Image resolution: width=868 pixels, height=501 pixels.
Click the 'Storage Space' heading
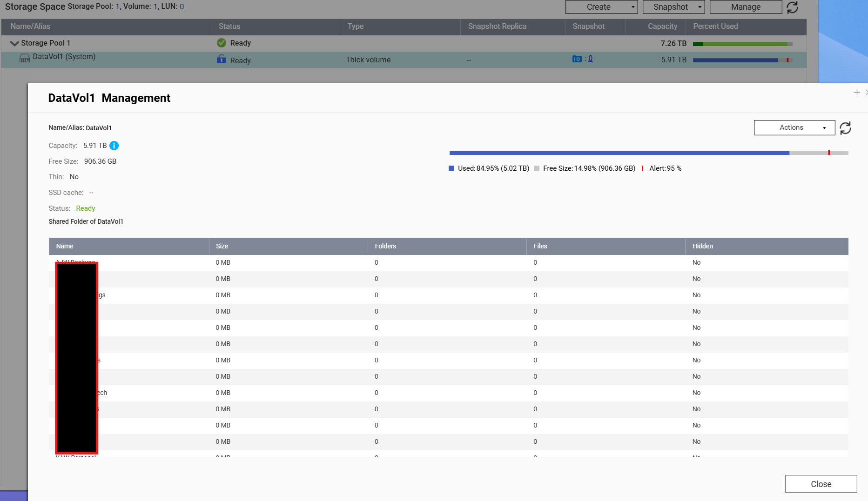point(35,7)
